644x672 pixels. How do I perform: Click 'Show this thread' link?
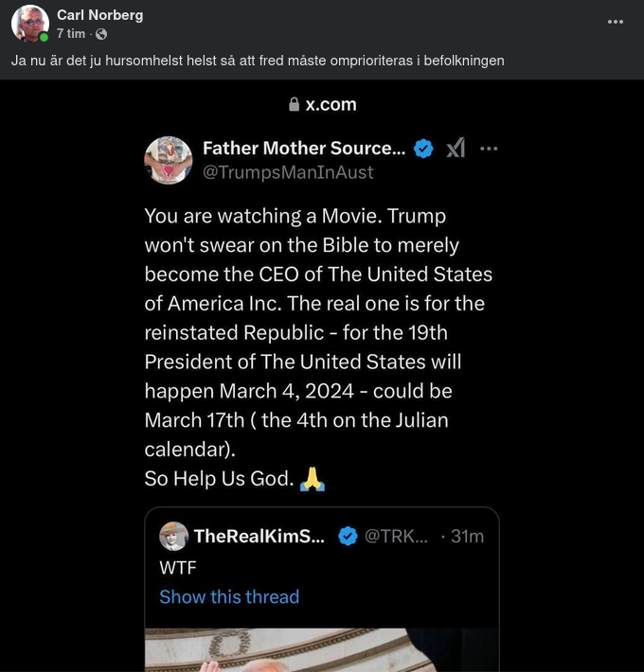[229, 596]
